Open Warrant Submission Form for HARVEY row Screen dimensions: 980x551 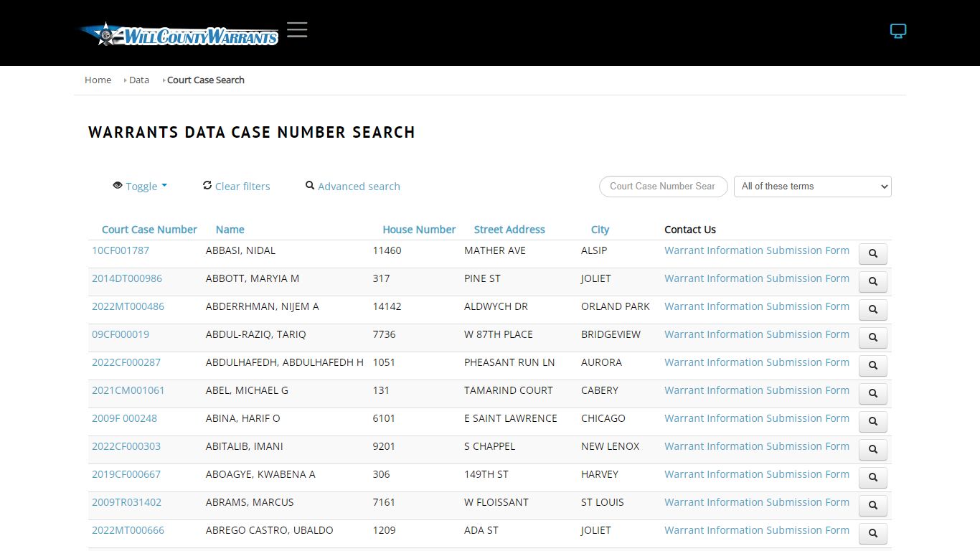757,474
